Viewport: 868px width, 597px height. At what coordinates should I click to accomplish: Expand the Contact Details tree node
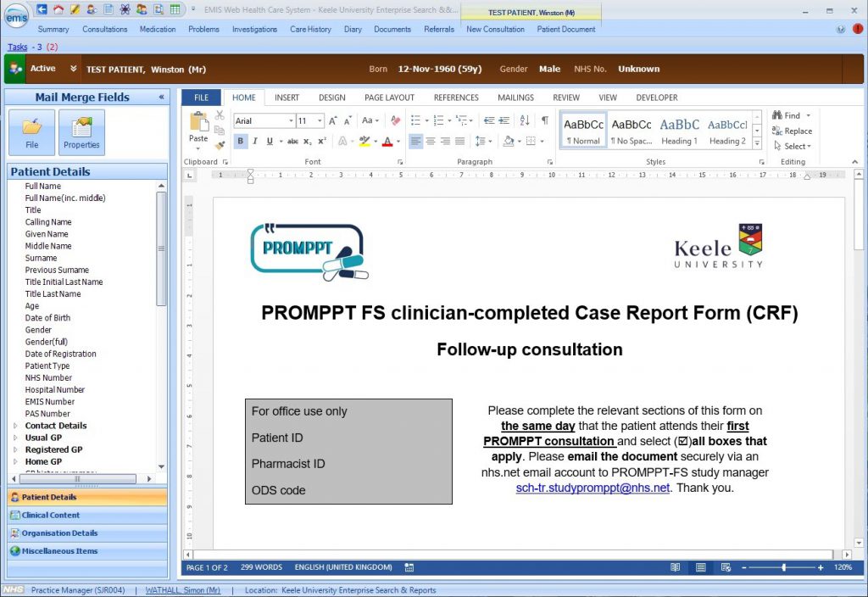pos(15,426)
